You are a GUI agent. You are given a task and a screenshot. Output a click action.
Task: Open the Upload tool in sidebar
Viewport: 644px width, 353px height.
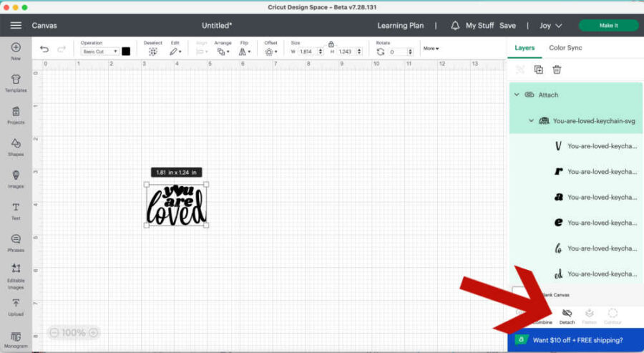[x=16, y=306]
